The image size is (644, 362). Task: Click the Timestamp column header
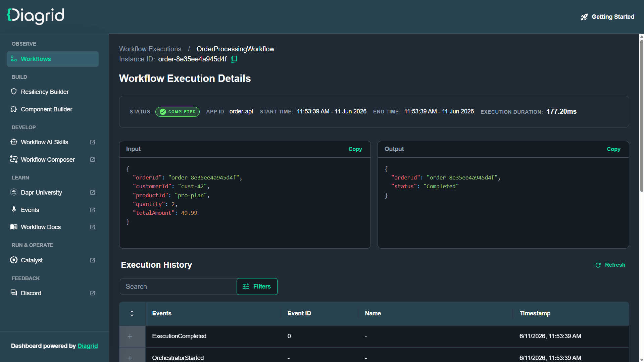coord(535,313)
